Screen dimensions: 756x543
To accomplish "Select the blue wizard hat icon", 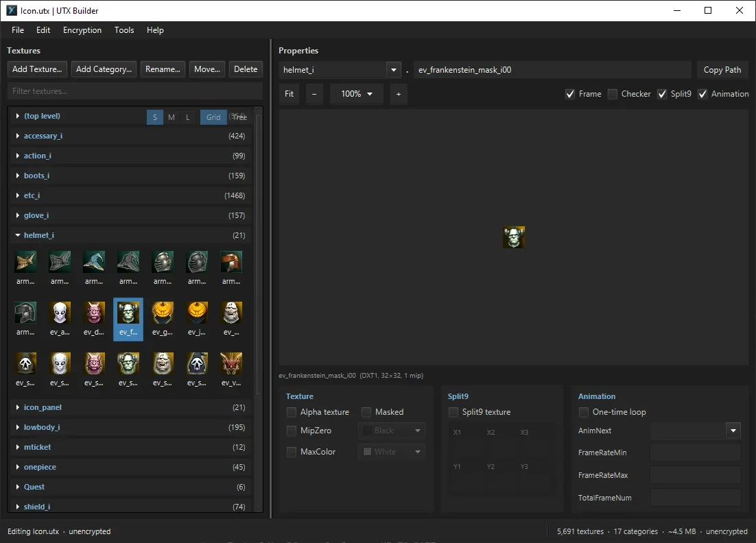I will pos(93,262).
